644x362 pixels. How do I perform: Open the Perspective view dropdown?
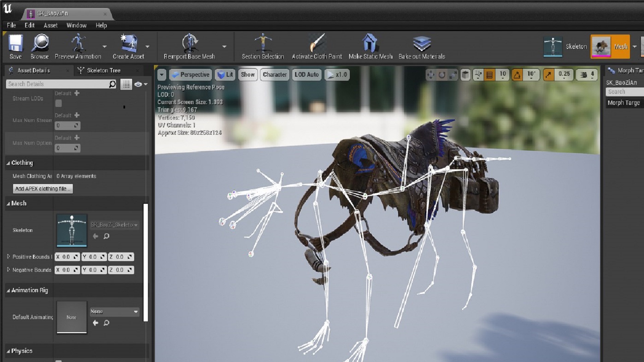click(190, 75)
